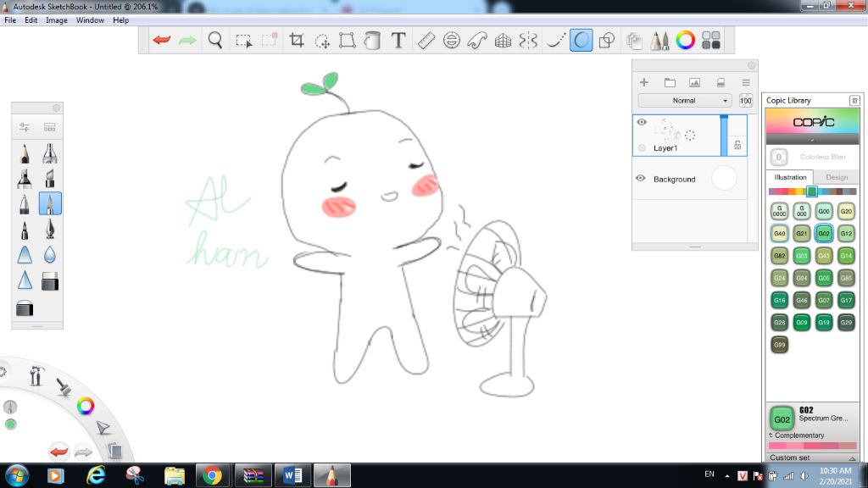
Task: Activate the French Curve guide
Action: [477, 40]
